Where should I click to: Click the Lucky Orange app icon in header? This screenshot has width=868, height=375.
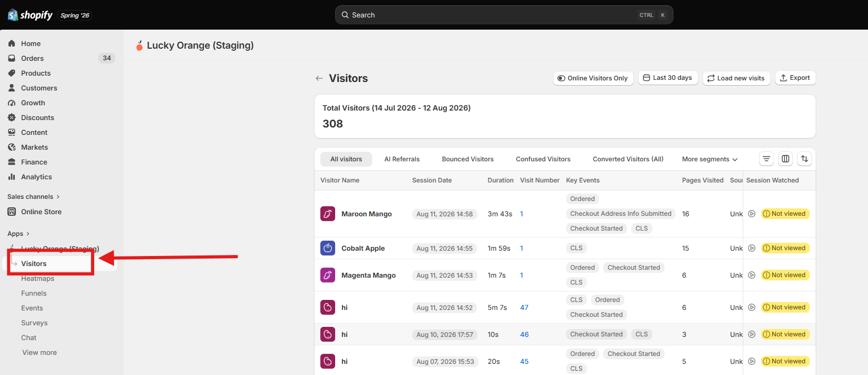click(x=140, y=45)
